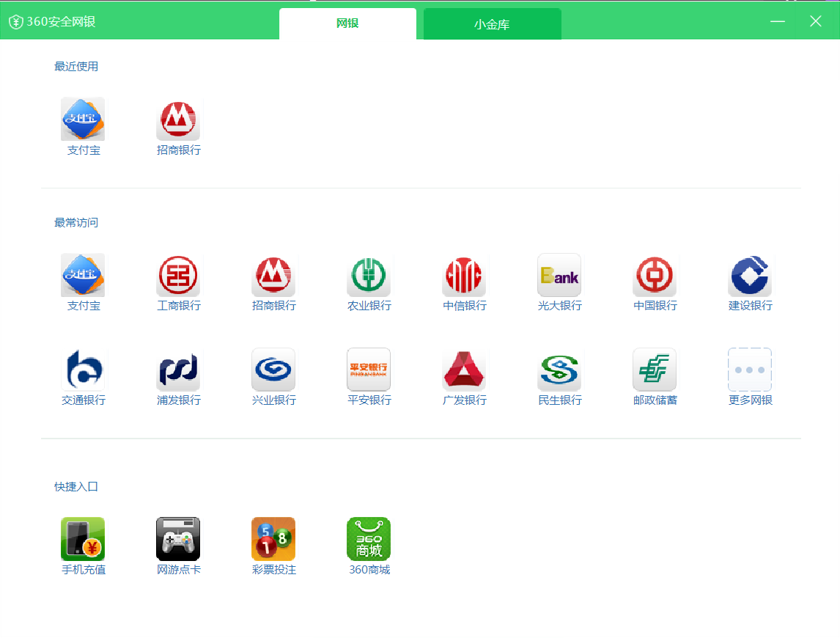The height and width of the screenshot is (638, 840).
Task: Open the 360商城 shop shortcut
Action: click(369, 539)
